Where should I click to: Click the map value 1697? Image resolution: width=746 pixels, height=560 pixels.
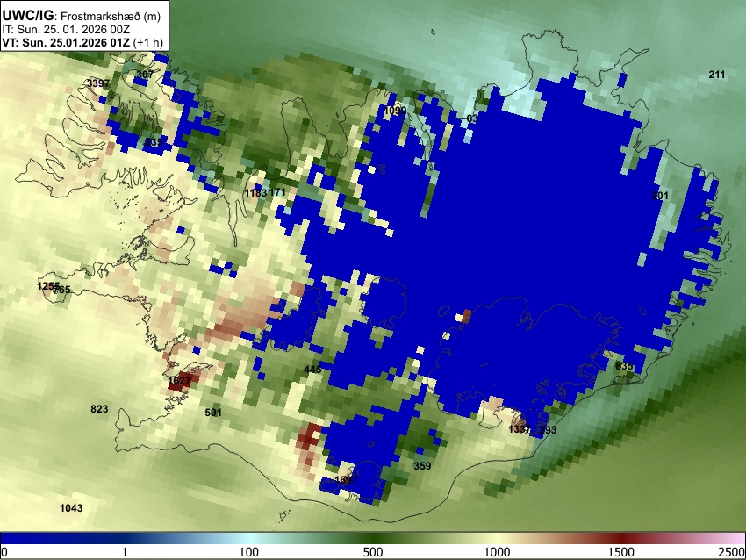coord(346,479)
